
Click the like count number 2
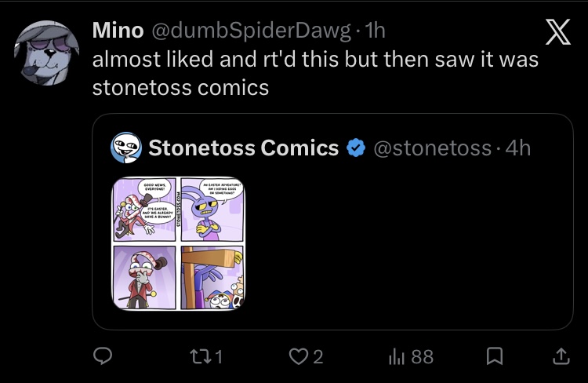[x=318, y=357]
